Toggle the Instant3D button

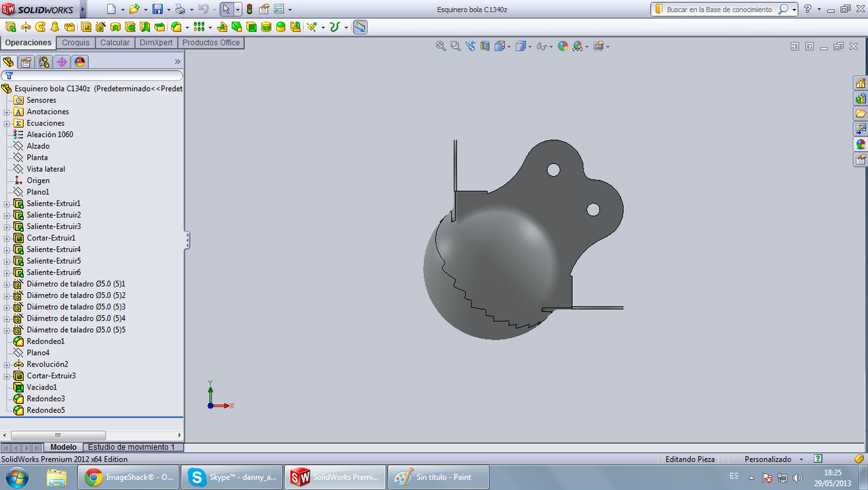359,27
